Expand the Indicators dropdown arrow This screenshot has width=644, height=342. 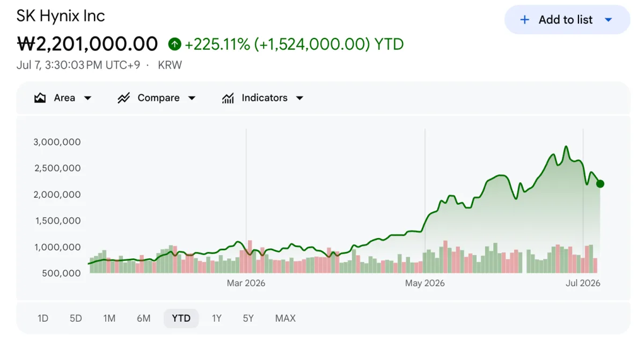click(299, 98)
